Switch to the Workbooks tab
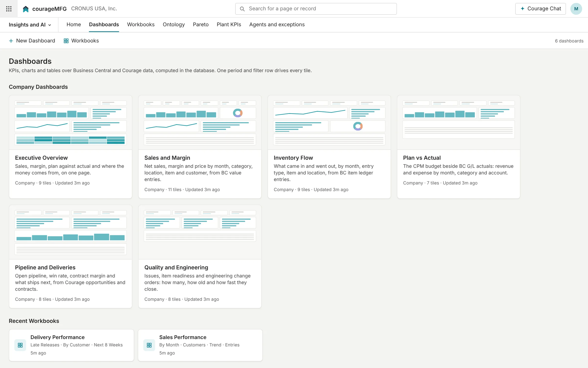Image resolution: width=588 pixels, height=368 pixels. click(141, 25)
